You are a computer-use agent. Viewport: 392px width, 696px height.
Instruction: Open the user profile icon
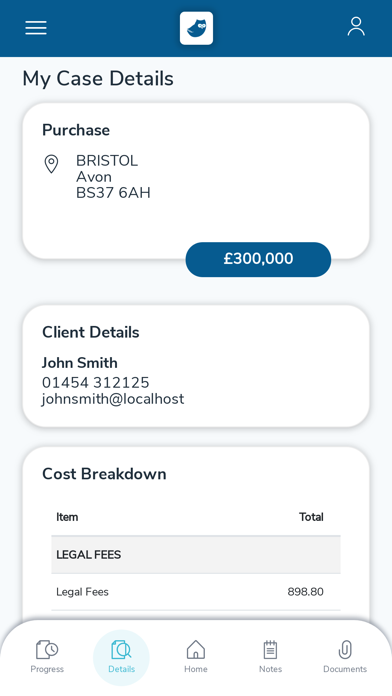tap(356, 27)
